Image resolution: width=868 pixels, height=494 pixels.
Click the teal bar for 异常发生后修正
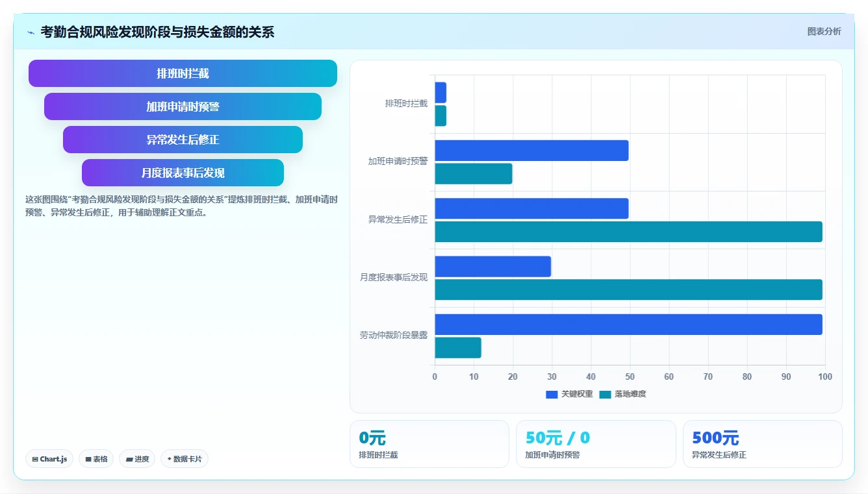coord(628,232)
